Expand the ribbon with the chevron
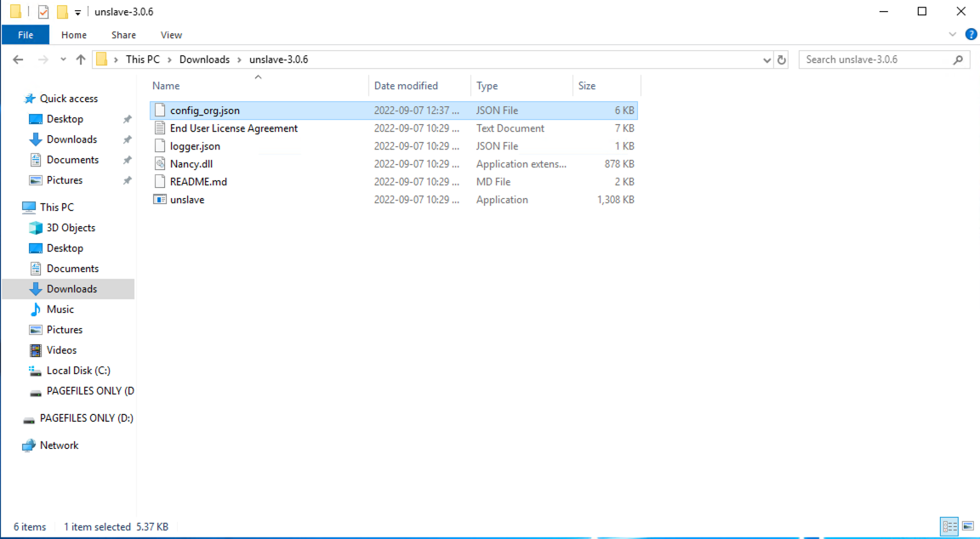The height and width of the screenshot is (539, 980). pos(953,35)
